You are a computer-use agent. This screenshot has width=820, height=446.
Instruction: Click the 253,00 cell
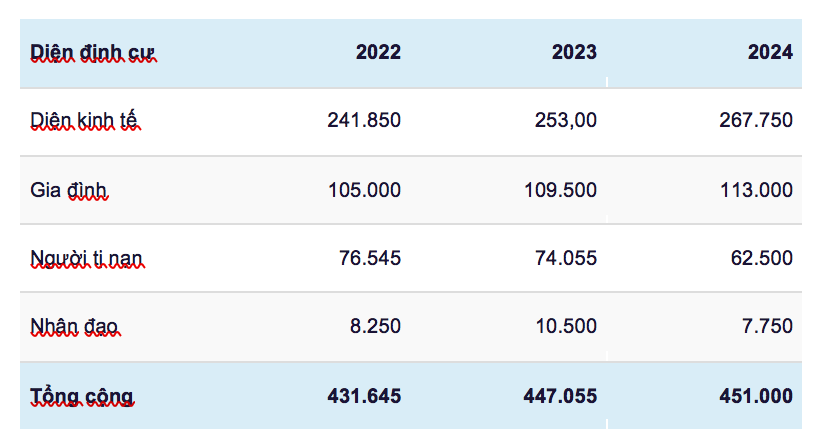click(x=565, y=120)
